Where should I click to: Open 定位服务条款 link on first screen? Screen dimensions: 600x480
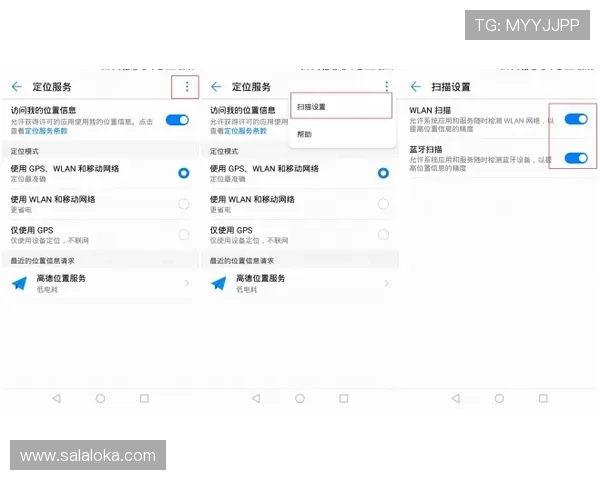pyautogui.click(x=46, y=131)
